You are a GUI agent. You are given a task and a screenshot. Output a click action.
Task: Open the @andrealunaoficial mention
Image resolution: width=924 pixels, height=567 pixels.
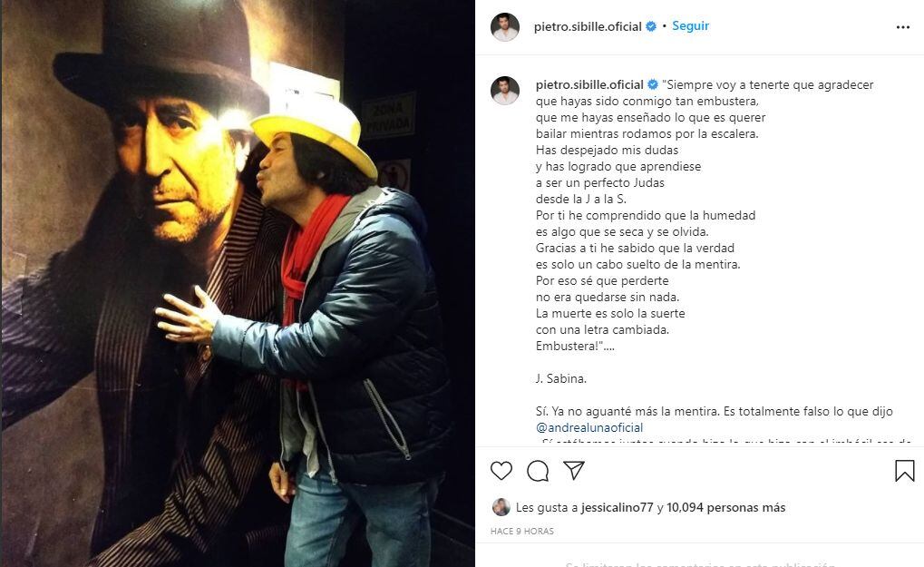[x=589, y=428]
